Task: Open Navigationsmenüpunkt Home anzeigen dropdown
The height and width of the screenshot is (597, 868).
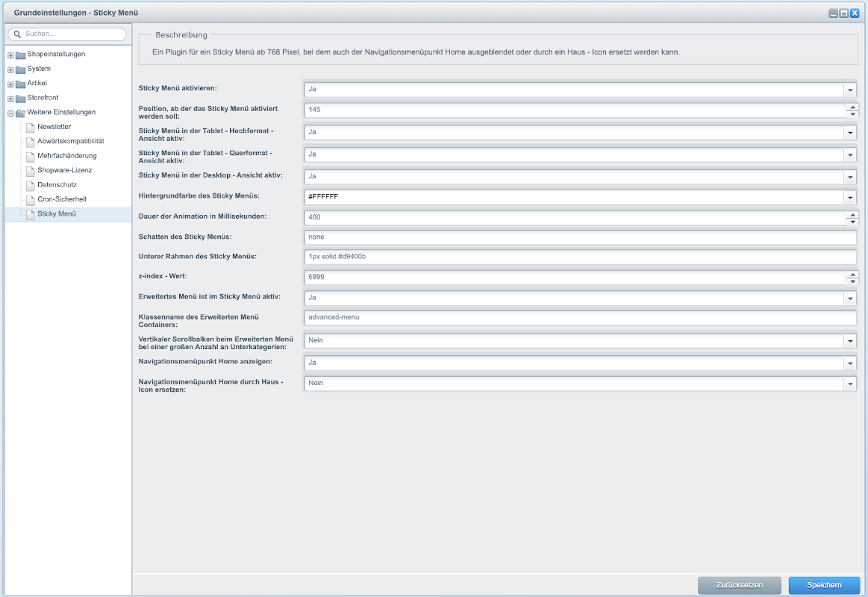Action: click(850, 363)
